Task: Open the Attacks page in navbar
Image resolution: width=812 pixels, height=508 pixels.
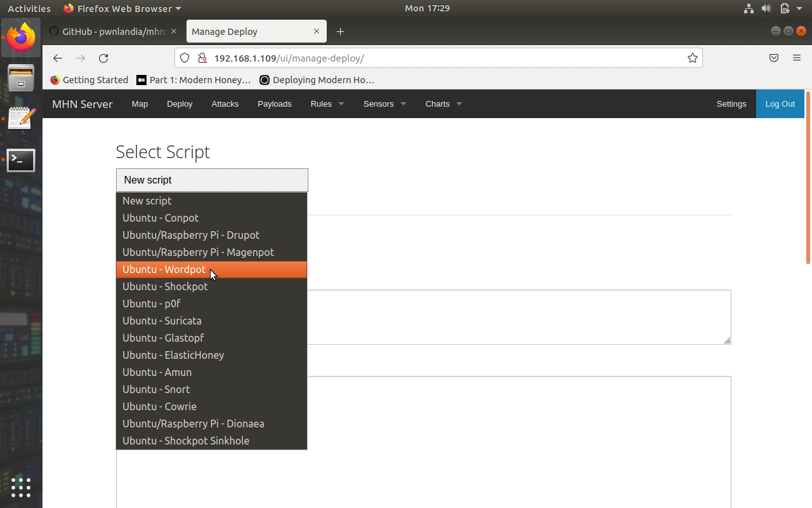Action: 225,104
